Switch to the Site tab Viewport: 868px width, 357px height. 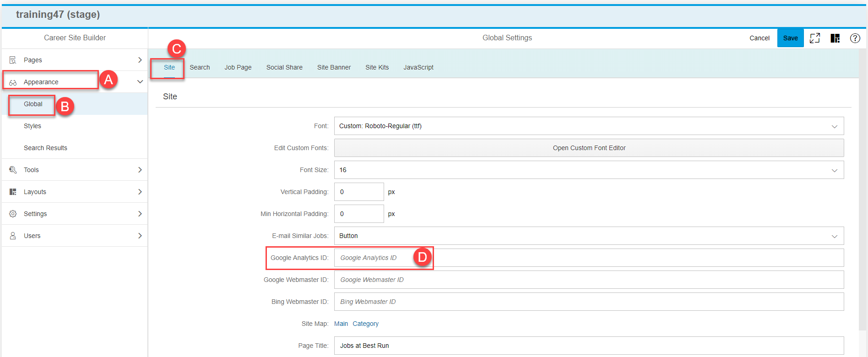pyautogui.click(x=169, y=67)
